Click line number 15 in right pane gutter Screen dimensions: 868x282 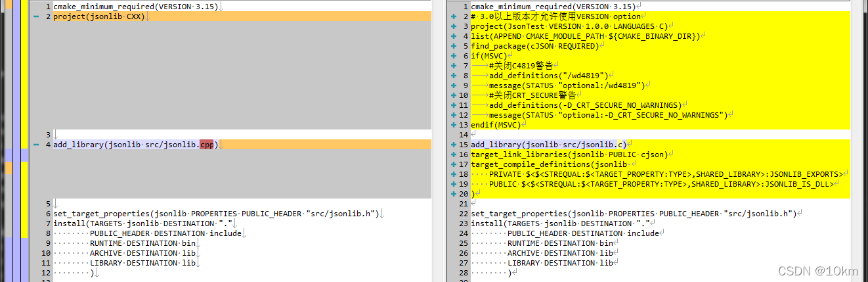(x=464, y=145)
